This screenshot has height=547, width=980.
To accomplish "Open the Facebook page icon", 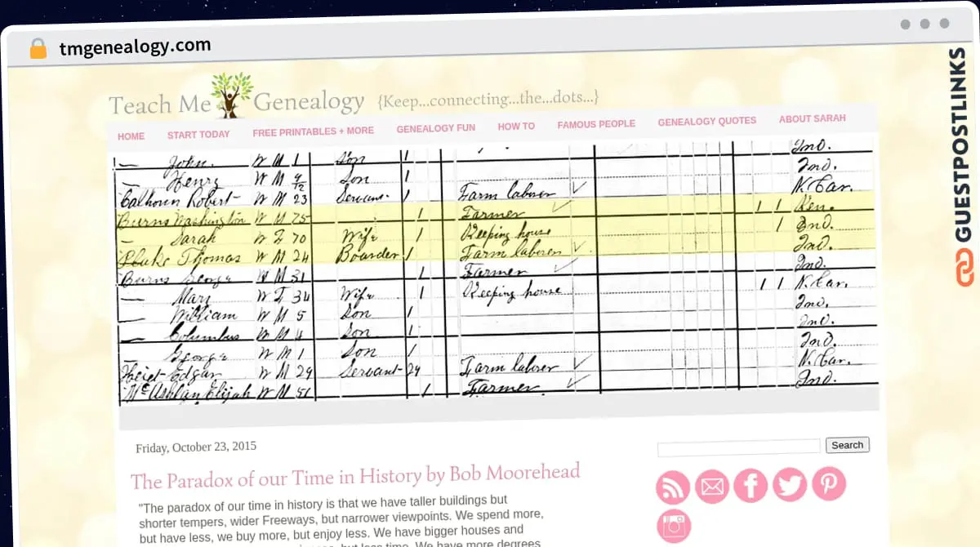I will [750, 485].
